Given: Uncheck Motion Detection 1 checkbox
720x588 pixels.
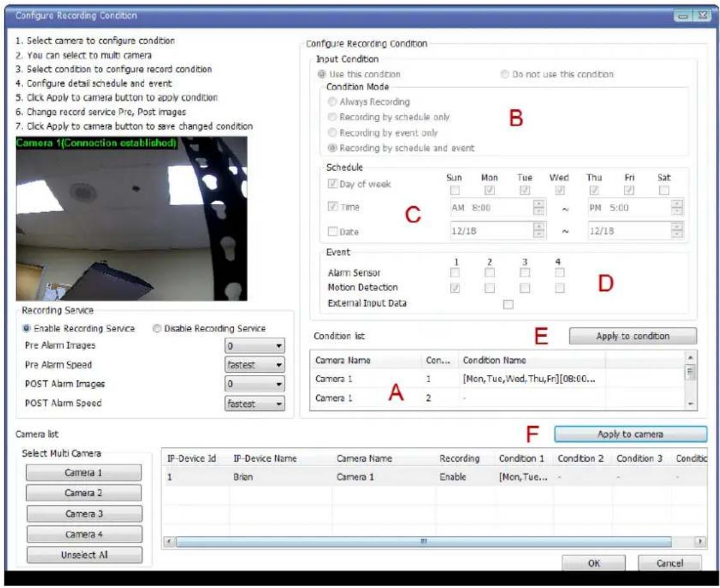Looking at the screenshot, I should click(455, 288).
